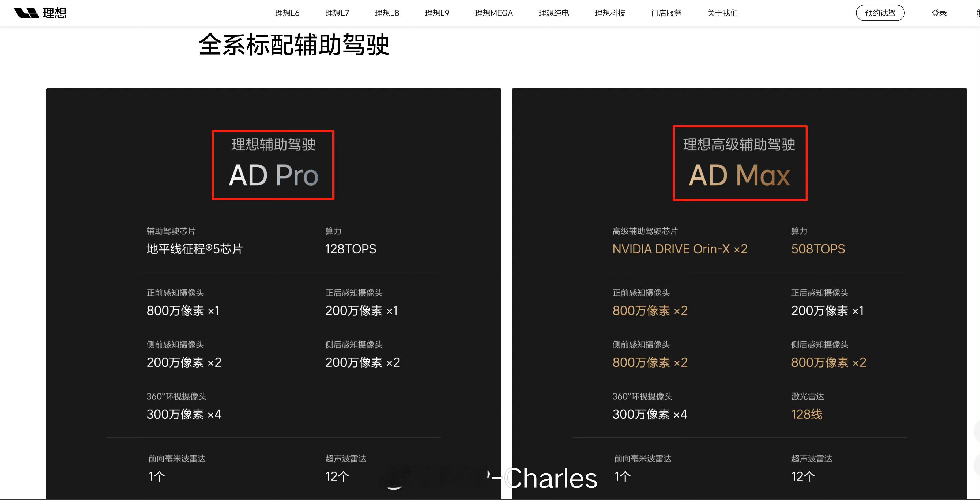Click the 辅助驾驶芯片 label in AD Pro
The image size is (980, 500).
[x=171, y=231]
